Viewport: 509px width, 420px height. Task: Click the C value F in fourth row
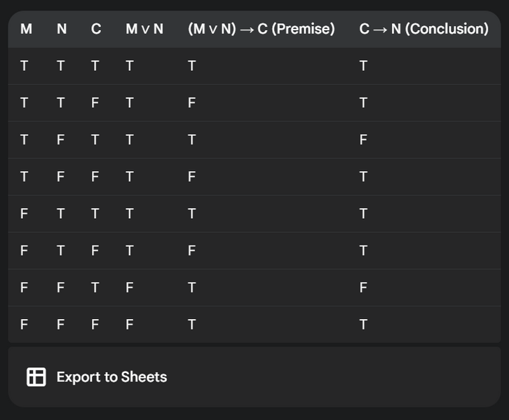point(95,177)
